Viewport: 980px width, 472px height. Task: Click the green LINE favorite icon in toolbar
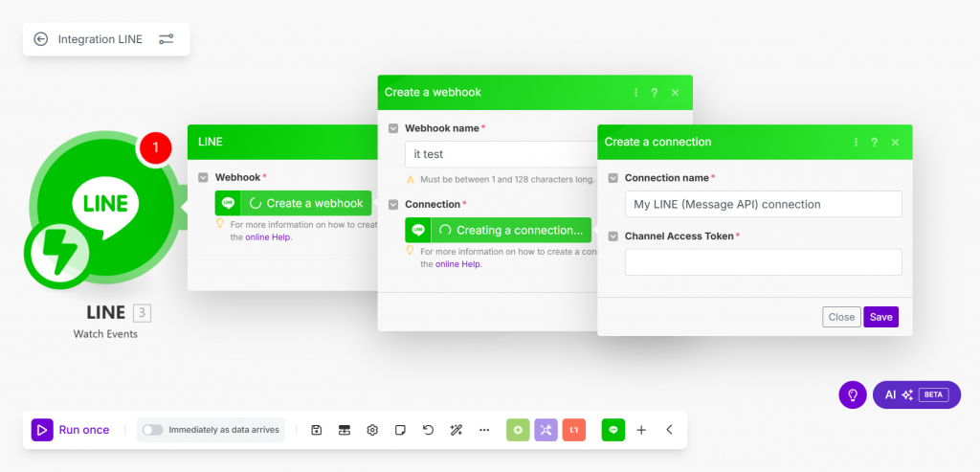[613, 430]
